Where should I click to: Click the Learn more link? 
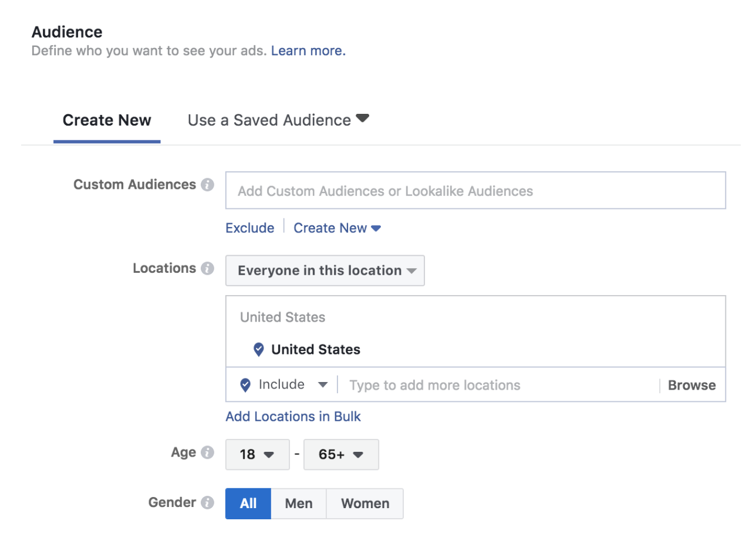coord(308,51)
